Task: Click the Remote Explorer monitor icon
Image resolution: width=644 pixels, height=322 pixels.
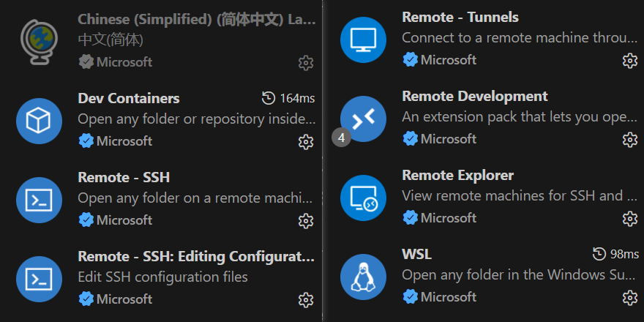Action: pyautogui.click(x=363, y=198)
